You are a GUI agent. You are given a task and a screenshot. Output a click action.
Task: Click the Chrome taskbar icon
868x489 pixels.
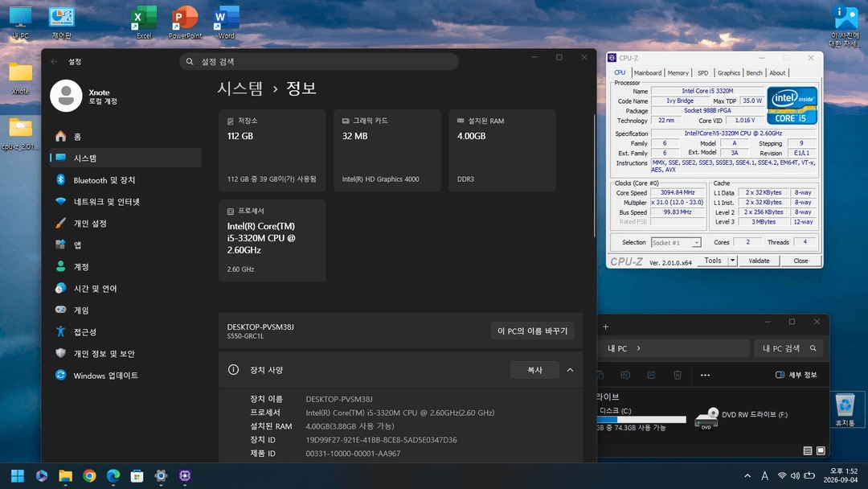coord(89,475)
